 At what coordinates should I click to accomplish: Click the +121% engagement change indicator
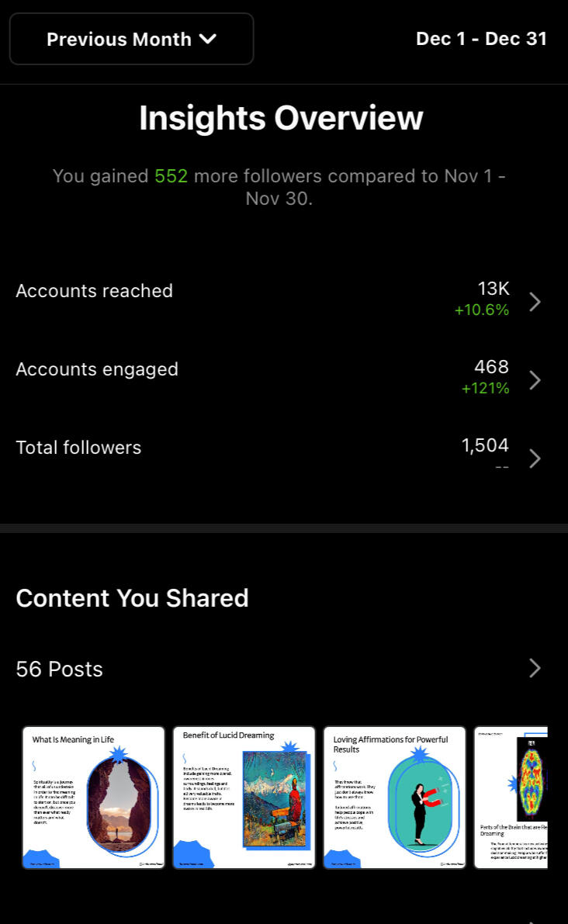[x=485, y=389]
